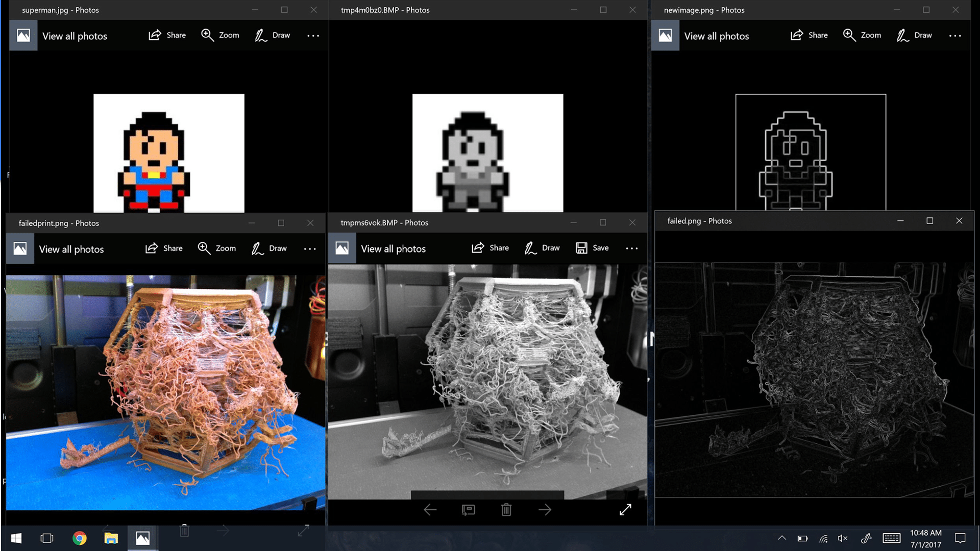Click the View all photos label in tmpms6vok.BMP window

click(393, 249)
